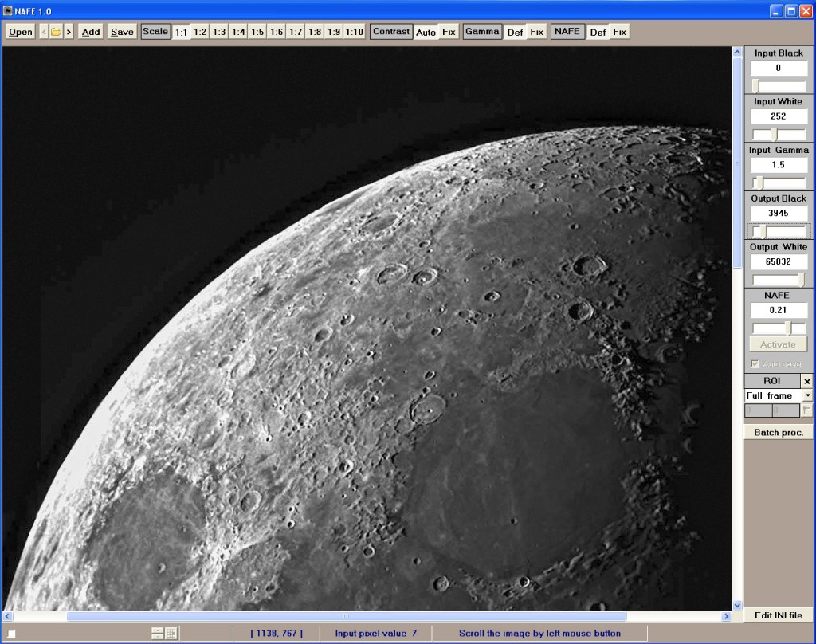Click the horizontal scrollbar right arrow
The width and height of the screenshot is (816, 644).
click(727, 616)
